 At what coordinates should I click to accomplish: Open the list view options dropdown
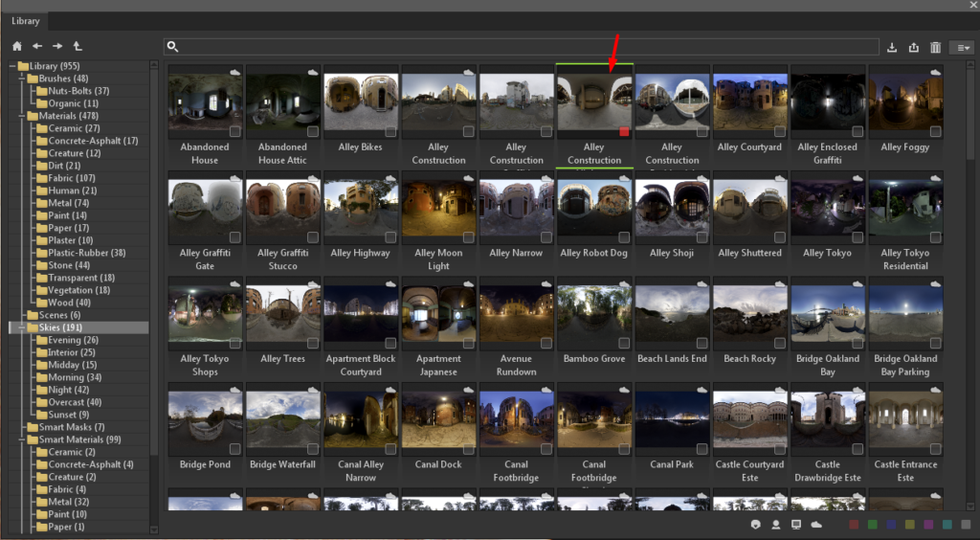(962, 48)
